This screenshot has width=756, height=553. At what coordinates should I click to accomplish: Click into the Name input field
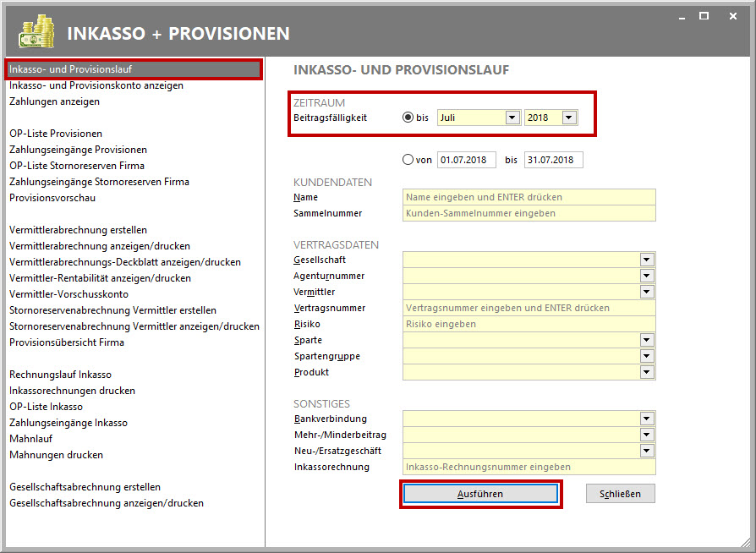pyautogui.click(x=529, y=197)
